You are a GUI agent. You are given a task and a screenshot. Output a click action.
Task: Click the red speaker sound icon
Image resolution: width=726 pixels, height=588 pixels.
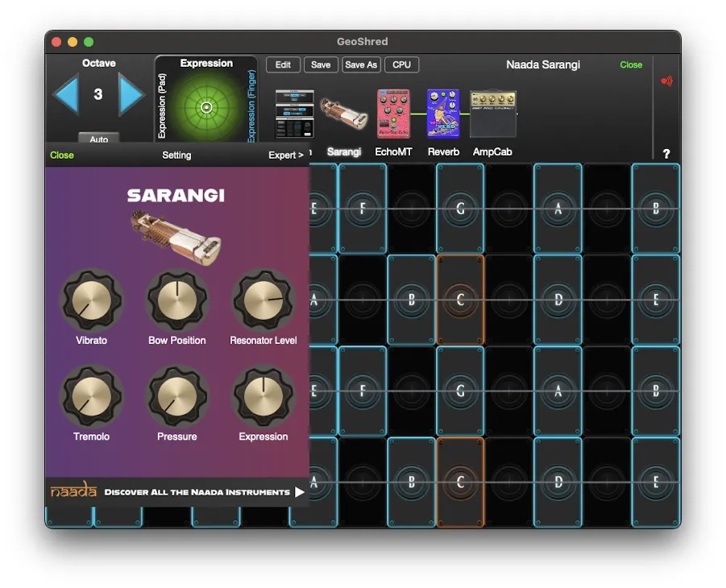pyautogui.click(x=666, y=81)
